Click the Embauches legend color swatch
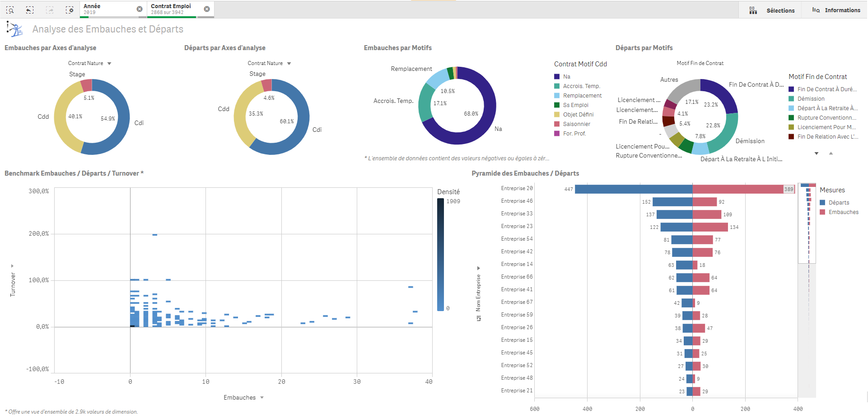The height and width of the screenshot is (419, 868). coord(822,212)
